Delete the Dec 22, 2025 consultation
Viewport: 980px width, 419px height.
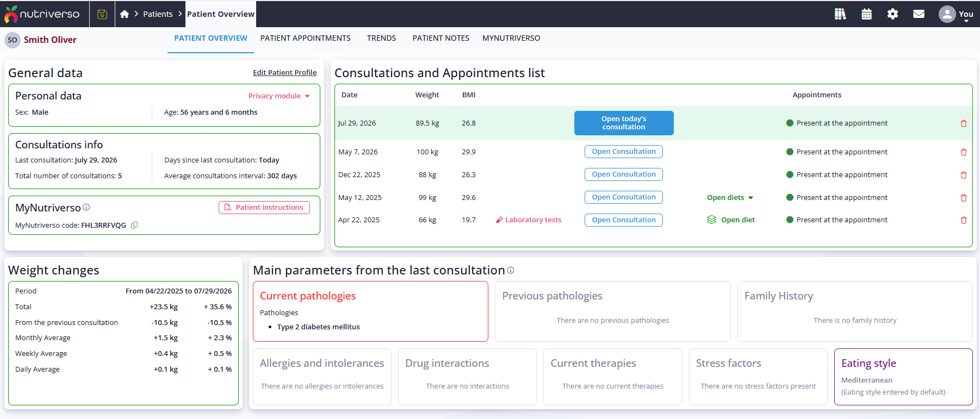tap(964, 175)
